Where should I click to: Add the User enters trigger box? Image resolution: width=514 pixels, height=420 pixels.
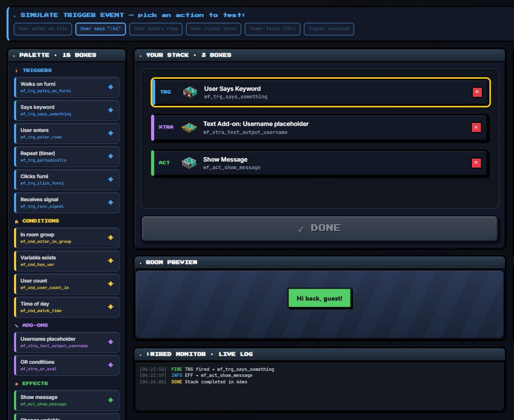click(x=110, y=133)
